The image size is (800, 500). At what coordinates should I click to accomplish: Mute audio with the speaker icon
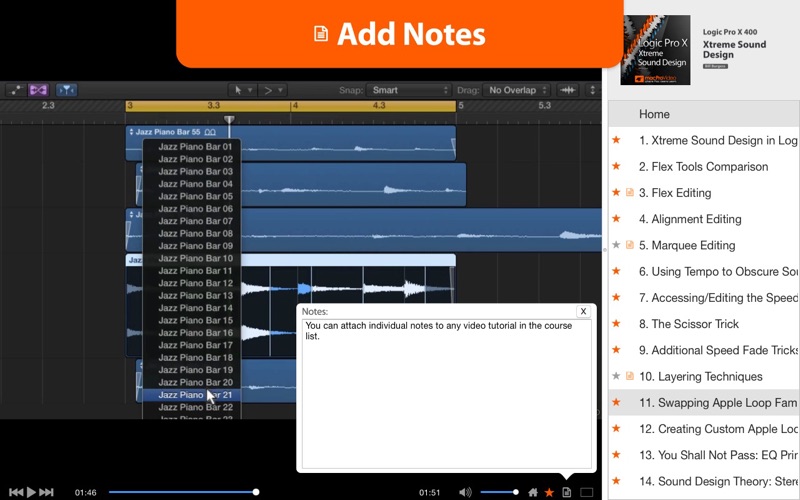[465, 492]
